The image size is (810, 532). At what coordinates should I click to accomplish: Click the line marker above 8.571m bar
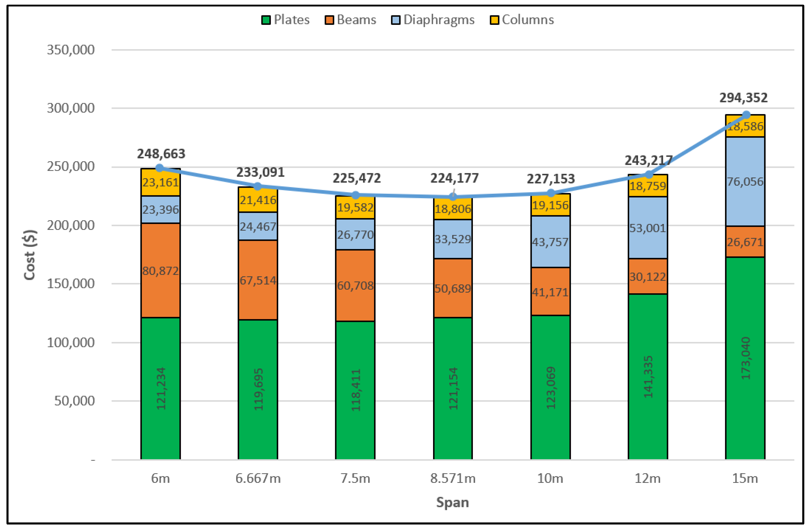[453, 197]
